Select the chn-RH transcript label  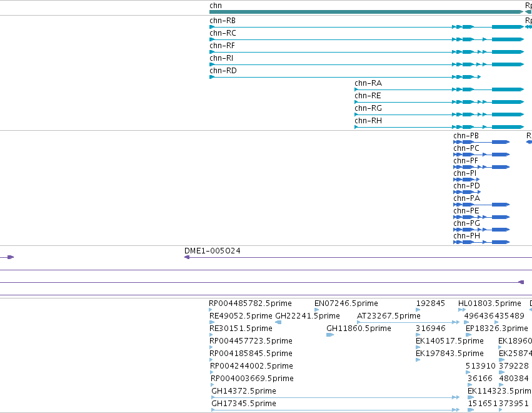(368, 121)
